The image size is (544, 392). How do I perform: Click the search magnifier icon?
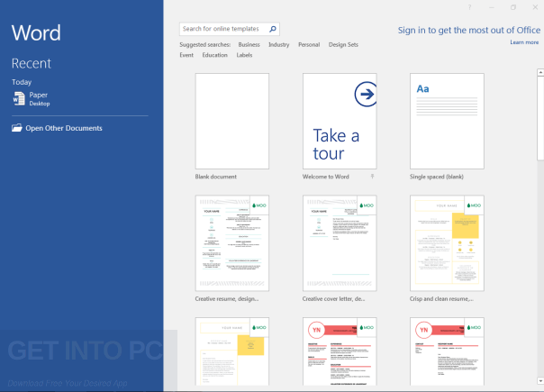[x=273, y=29]
